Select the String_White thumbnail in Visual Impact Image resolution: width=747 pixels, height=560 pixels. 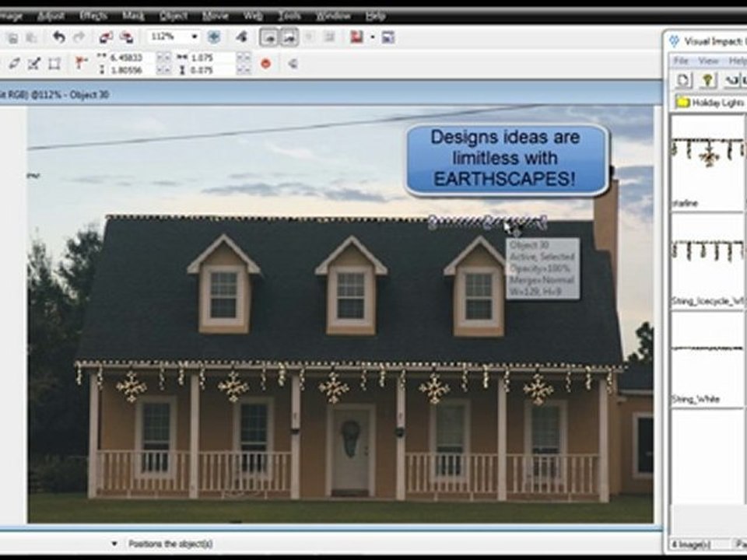pyautogui.click(x=707, y=359)
